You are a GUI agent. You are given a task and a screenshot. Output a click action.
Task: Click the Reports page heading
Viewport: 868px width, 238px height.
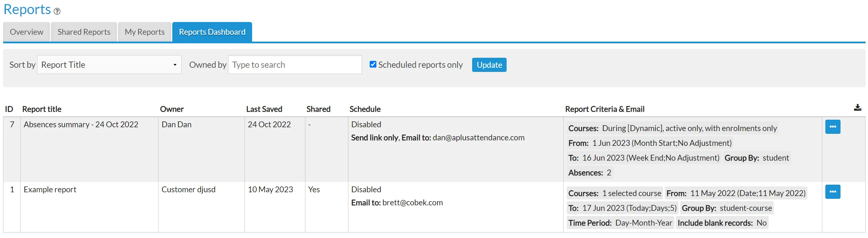click(x=27, y=9)
